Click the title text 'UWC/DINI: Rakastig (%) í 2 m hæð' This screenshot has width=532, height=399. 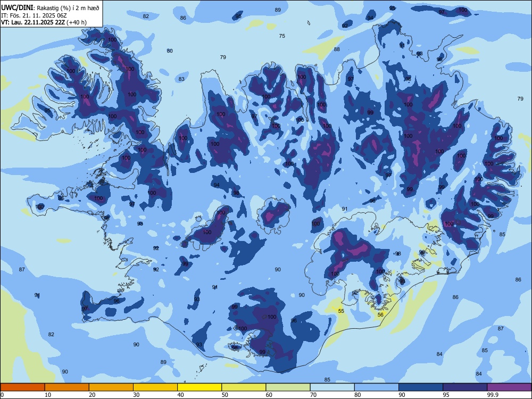click(x=50, y=8)
